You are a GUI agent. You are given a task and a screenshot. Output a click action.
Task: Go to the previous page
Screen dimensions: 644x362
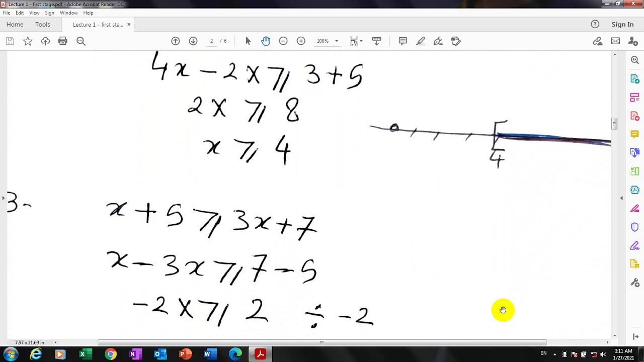176,41
